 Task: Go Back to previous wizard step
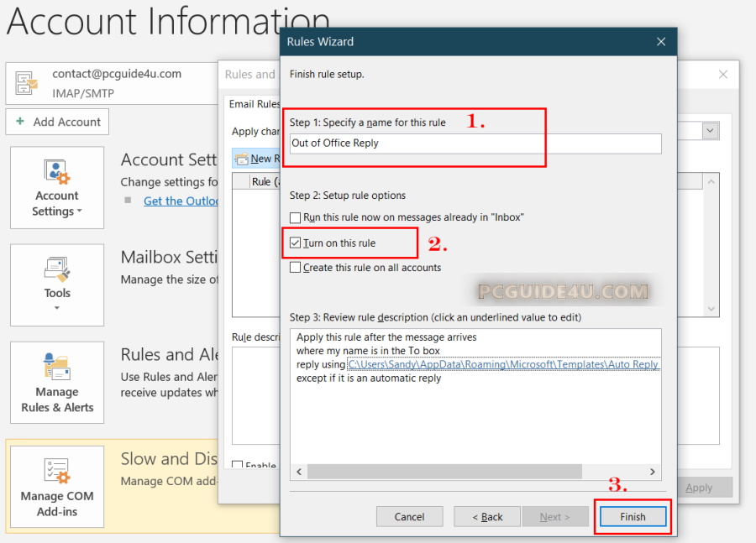tap(487, 517)
